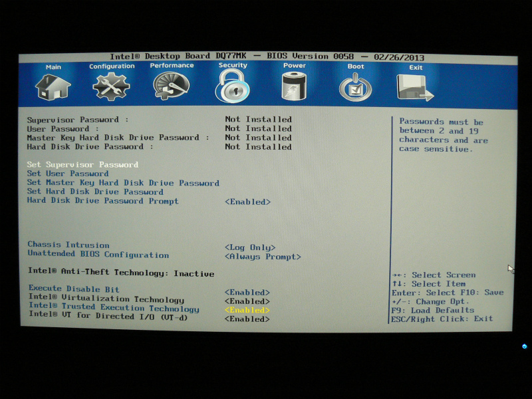This screenshot has height=399, width=532.
Task: Select Intel Virtualization Technology setting
Action: (106, 299)
